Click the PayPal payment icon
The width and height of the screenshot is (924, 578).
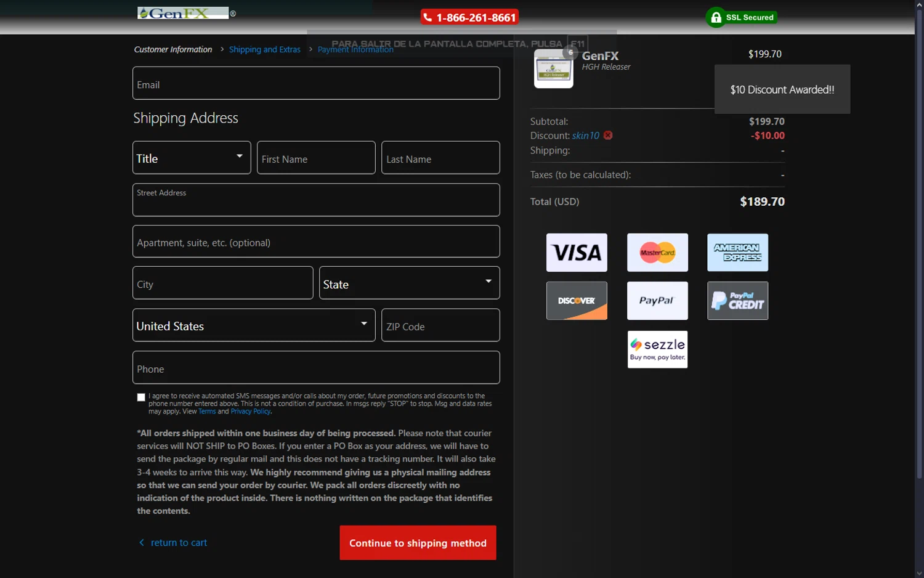[657, 301]
